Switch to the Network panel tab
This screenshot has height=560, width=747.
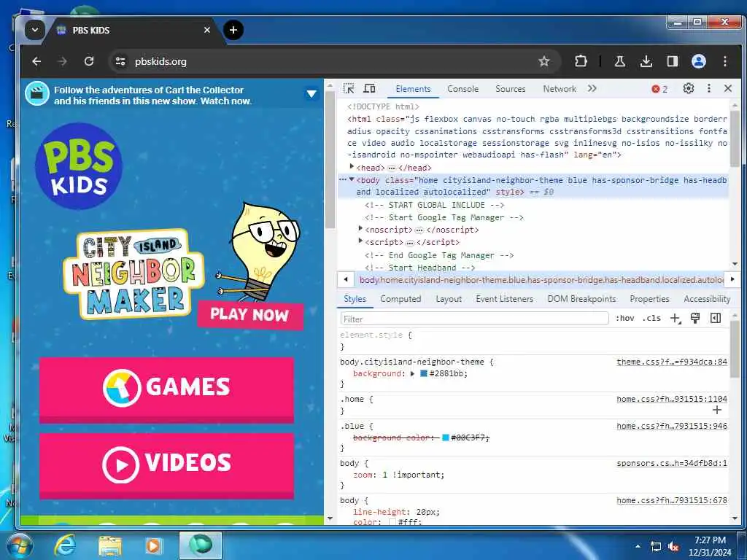click(560, 89)
